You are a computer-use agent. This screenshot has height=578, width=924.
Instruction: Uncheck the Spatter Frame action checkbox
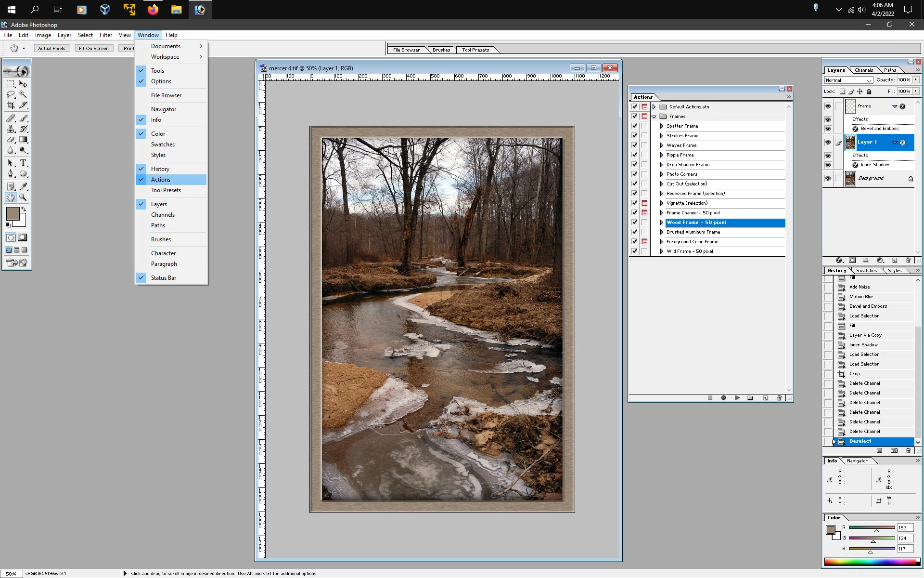click(634, 126)
